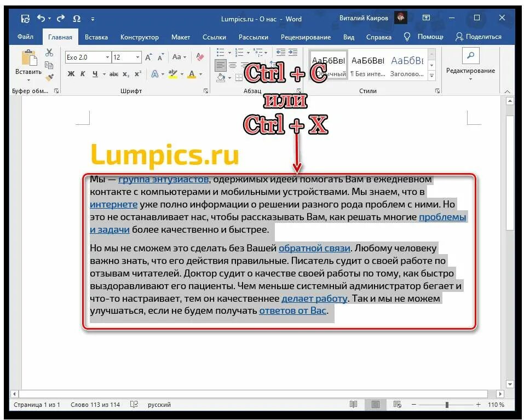This screenshot has width=524, height=420.
Task: Click the Copy icon in clipboard group
Action: 49,65
